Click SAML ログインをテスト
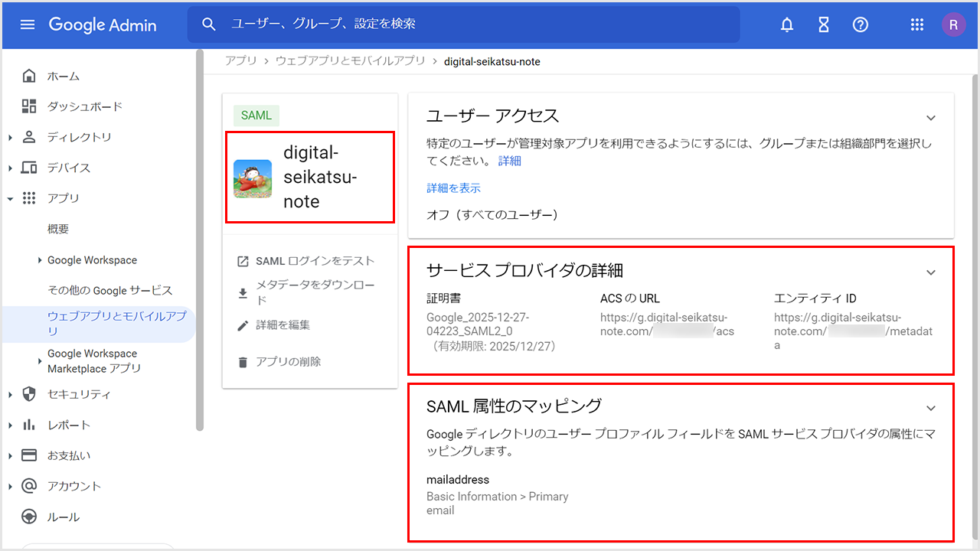Viewport: 980px width, 551px height. (x=315, y=261)
